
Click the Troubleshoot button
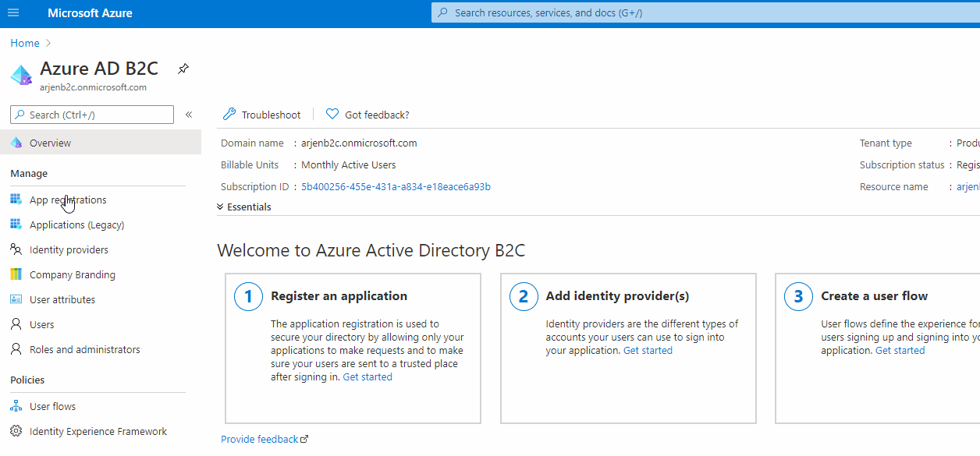pyautogui.click(x=262, y=115)
